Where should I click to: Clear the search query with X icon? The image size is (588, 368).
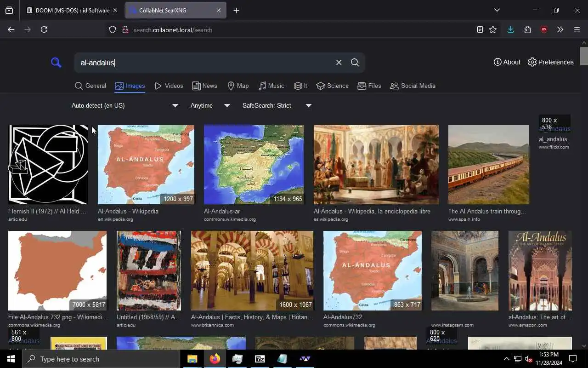(339, 63)
